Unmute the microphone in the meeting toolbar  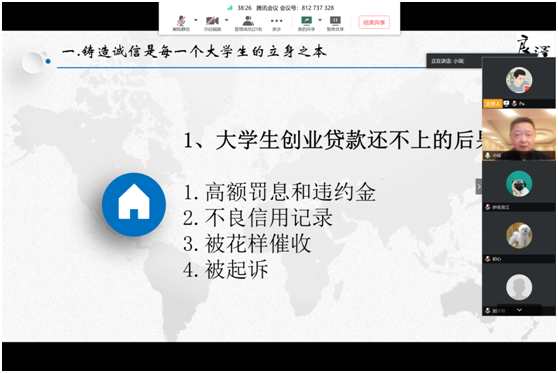[181, 23]
